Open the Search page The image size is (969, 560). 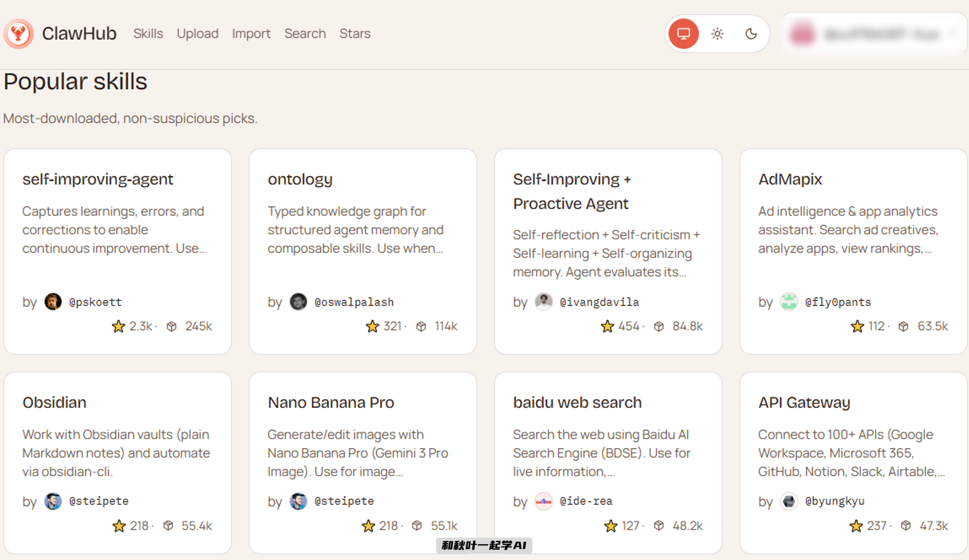click(x=305, y=34)
